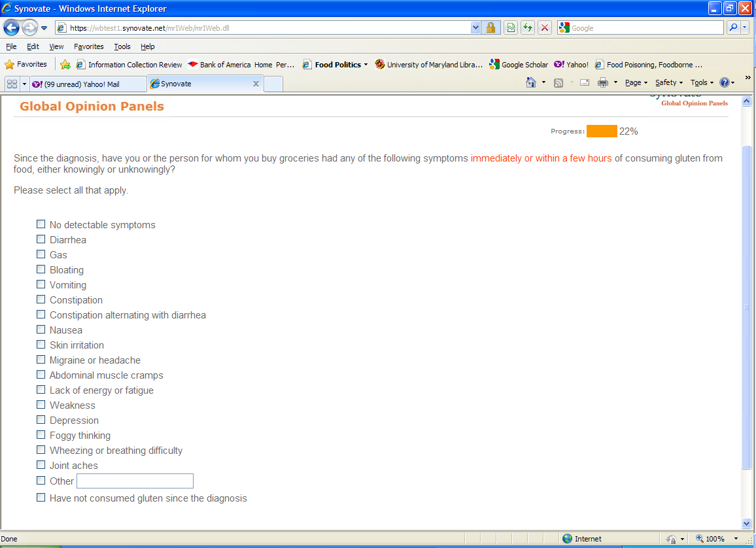Screen dimensions: 756x548
Task: Open the tab list dropdown arrow
Action: [24, 84]
